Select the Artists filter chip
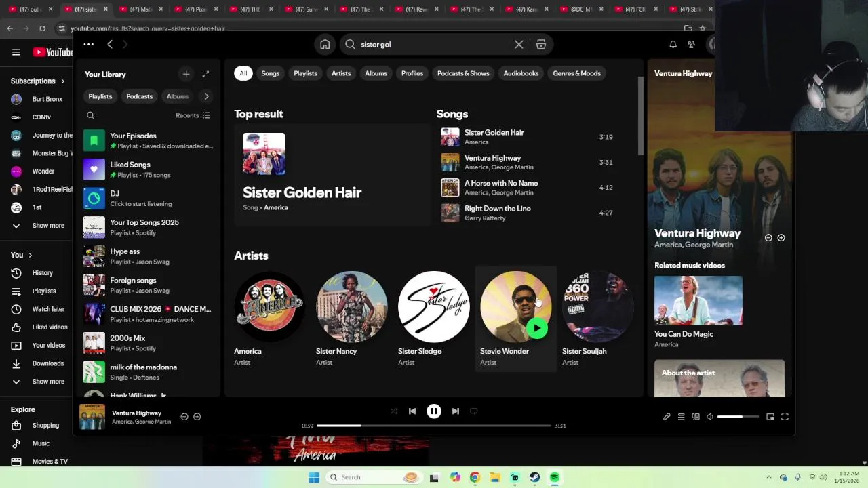 341,73
